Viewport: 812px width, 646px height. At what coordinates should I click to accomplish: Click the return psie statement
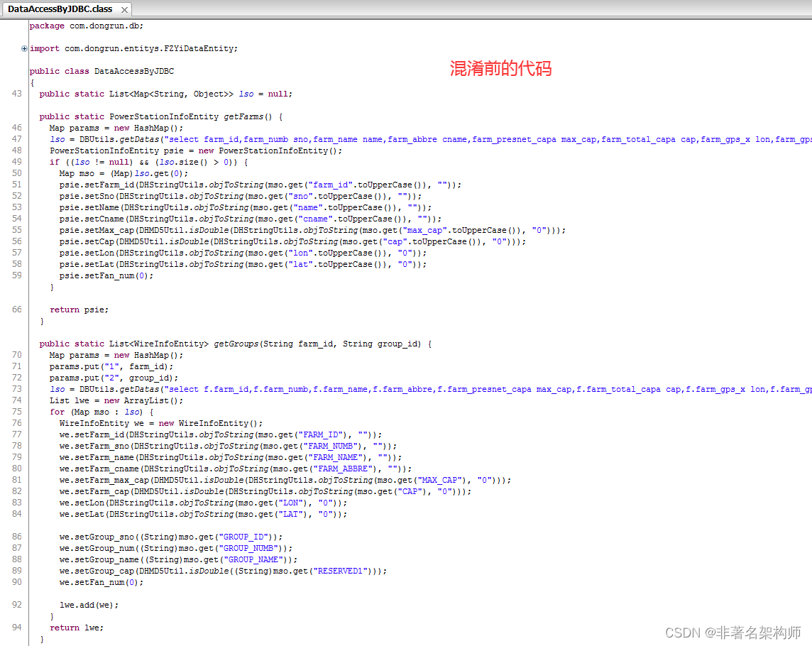[x=79, y=310]
